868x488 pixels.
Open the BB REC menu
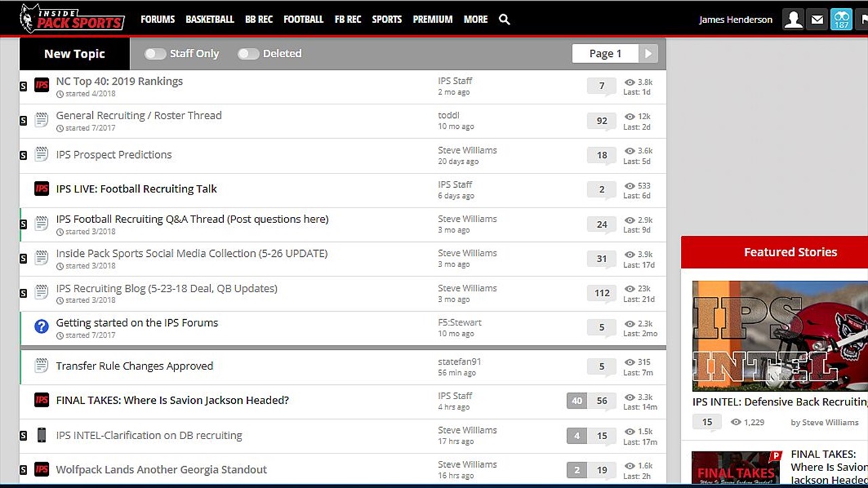pos(259,20)
